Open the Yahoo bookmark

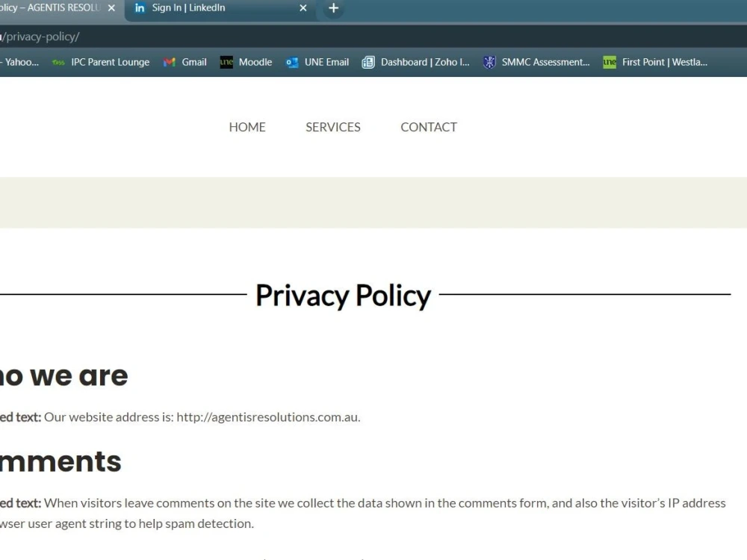[19, 63]
